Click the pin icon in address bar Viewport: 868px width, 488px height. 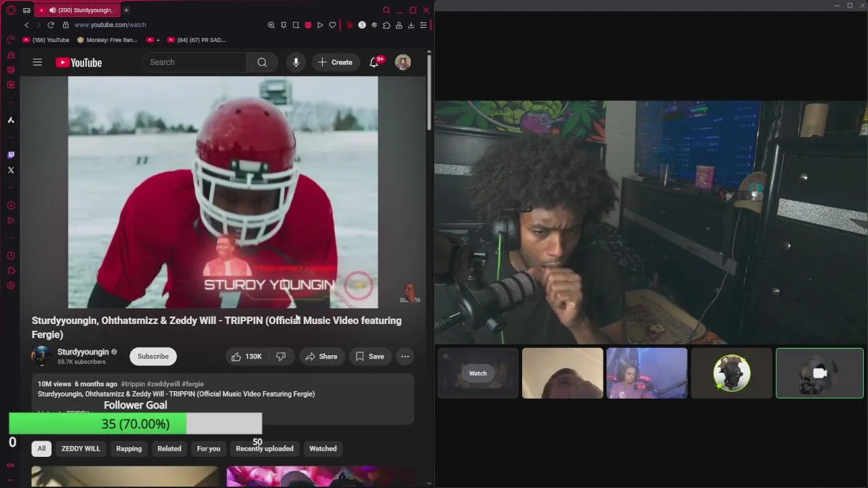tap(283, 25)
